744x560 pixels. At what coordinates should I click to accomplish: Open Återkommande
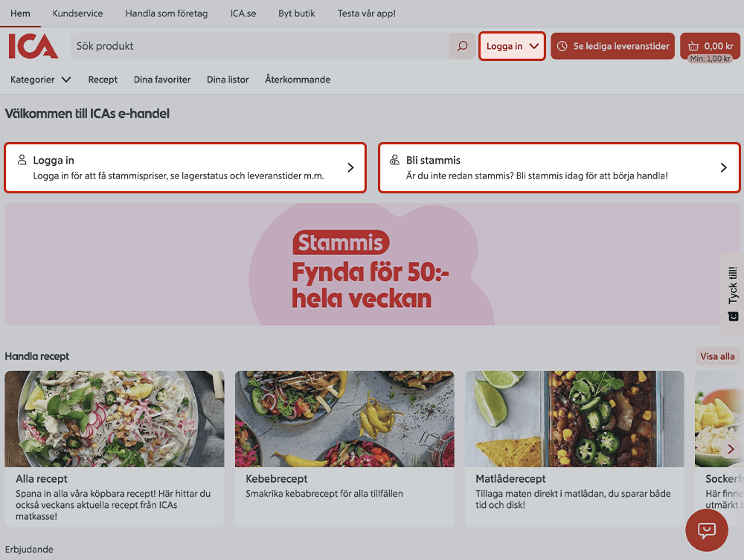click(298, 80)
